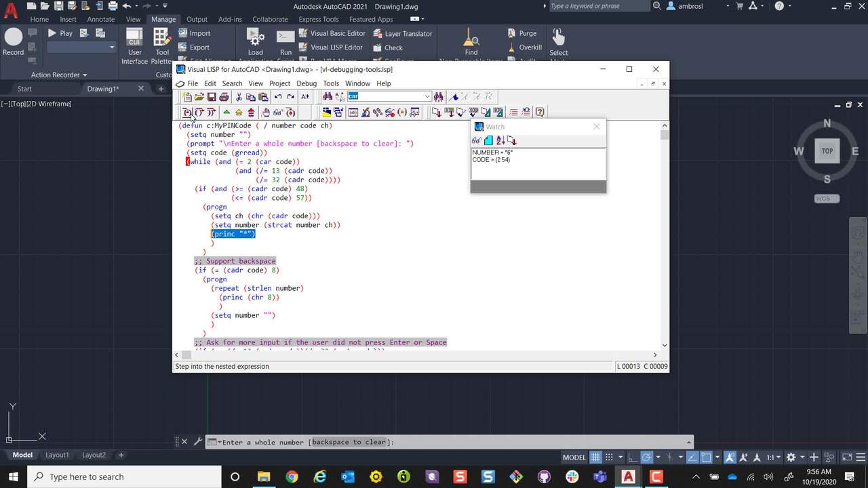This screenshot has height=488, width=868.
Task: Click the TOP face of the ViewCube
Action: tap(827, 150)
